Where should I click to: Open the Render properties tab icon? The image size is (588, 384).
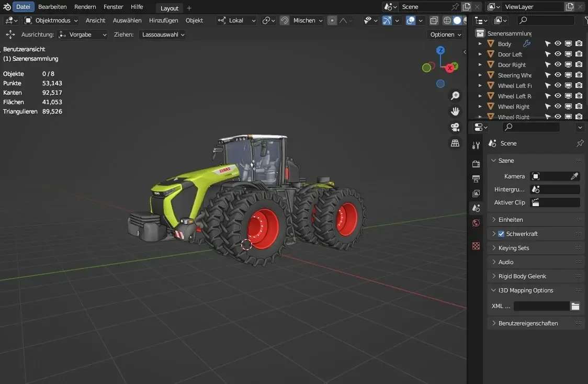tap(476, 164)
